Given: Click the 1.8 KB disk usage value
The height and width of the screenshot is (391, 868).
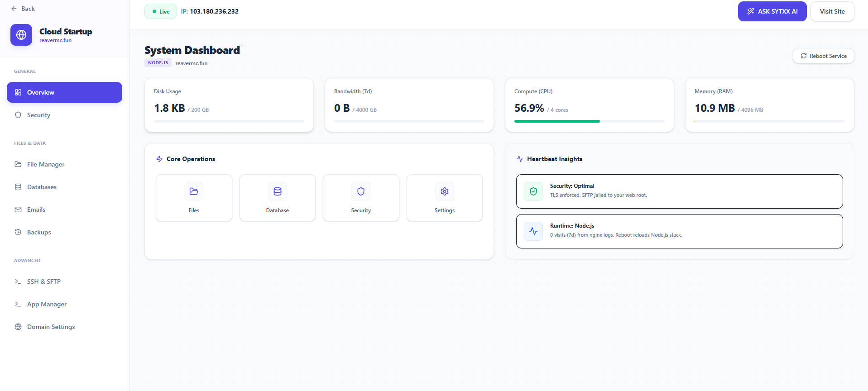Looking at the screenshot, I should click(x=169, y=108).
